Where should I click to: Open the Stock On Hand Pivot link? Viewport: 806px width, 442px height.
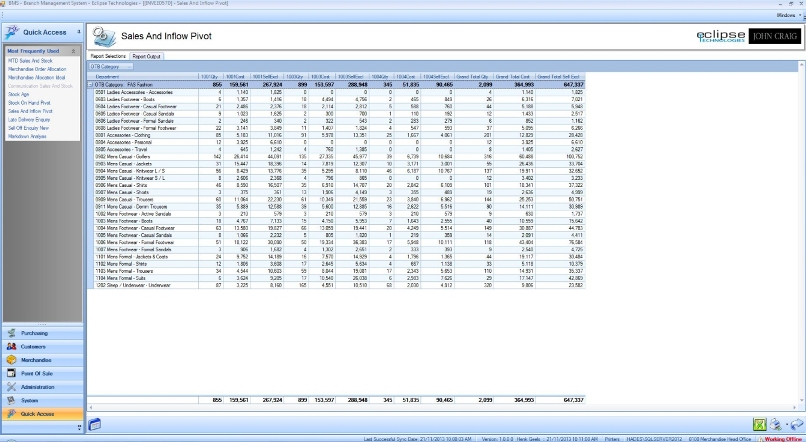point(31,102)
